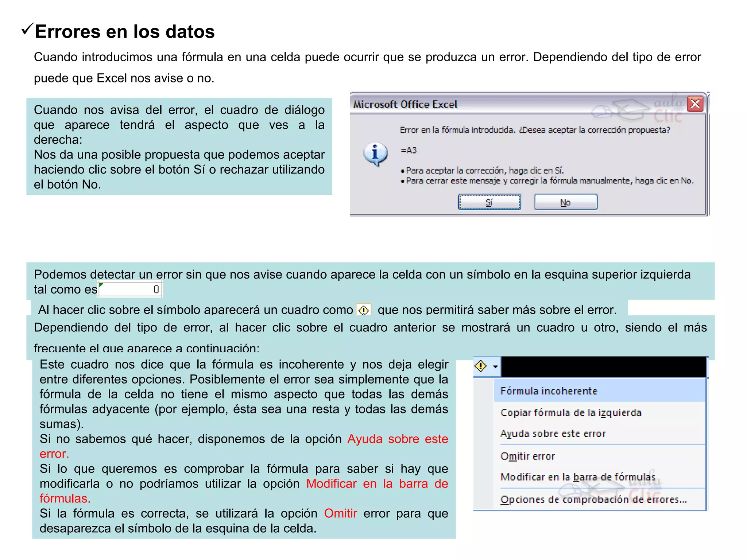Image resolution: width=747 pixels, height=560 pixels.
Task: Click the error warning icon above the menu
Action: pos(481,366)
